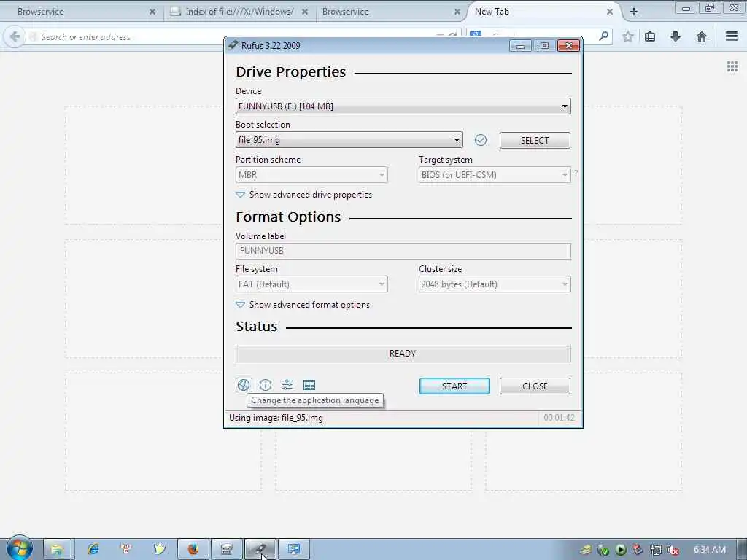
Task: Click the elapsed timer 00:01:42
Action: [559, 418]
